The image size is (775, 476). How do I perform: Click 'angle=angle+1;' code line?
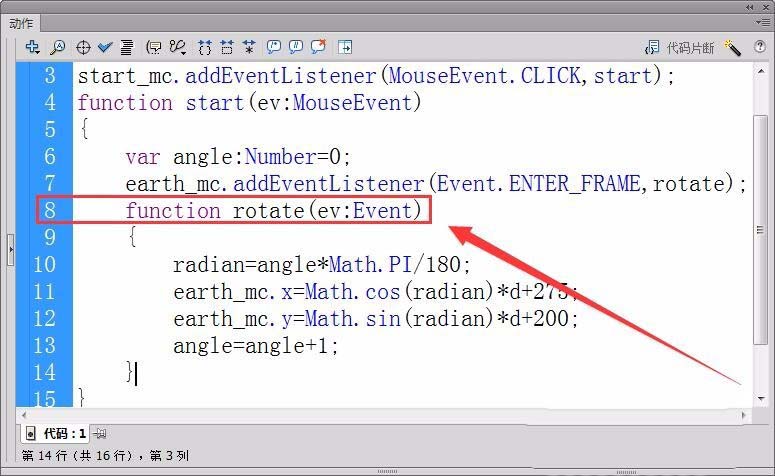pos(256,346)
